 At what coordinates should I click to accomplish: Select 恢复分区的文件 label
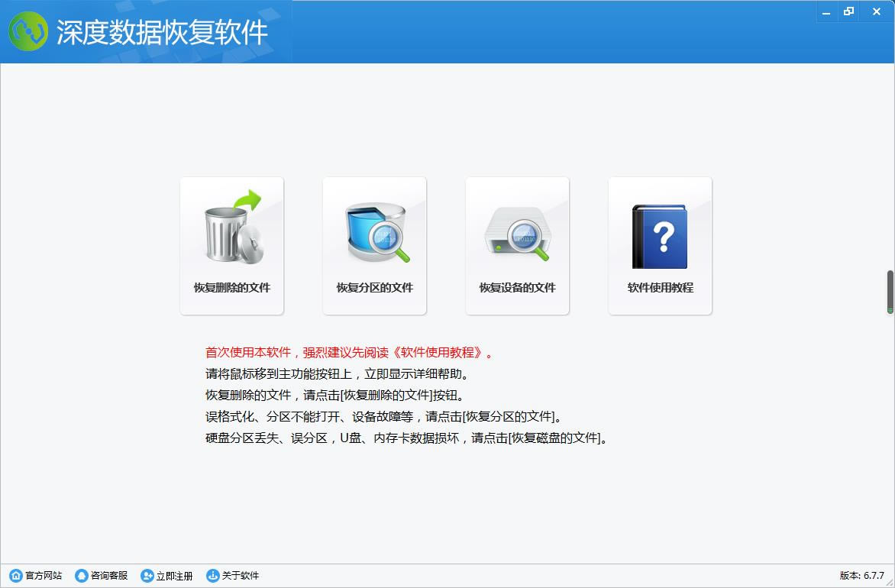pos(374,288)
